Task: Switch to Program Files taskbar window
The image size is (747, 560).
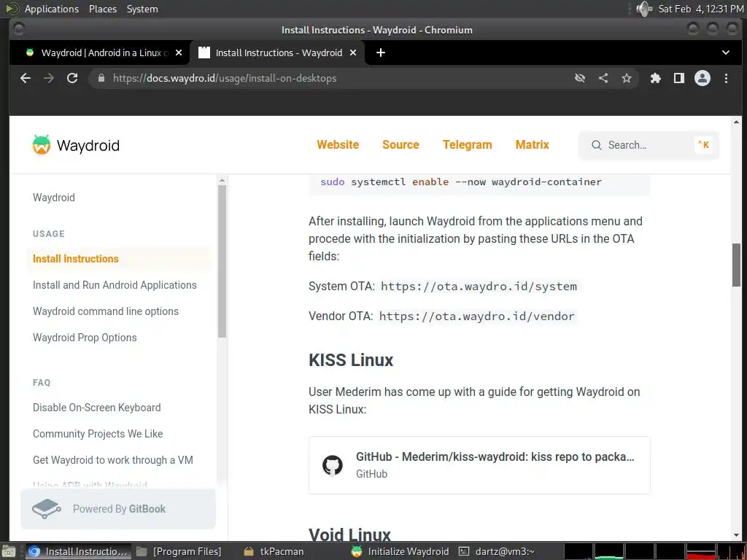Action: pos(179,551)
